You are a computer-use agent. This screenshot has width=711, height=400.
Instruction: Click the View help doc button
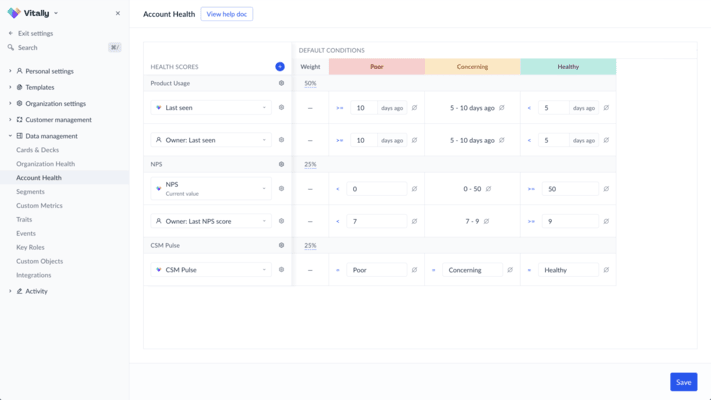(x=227, y=14)
